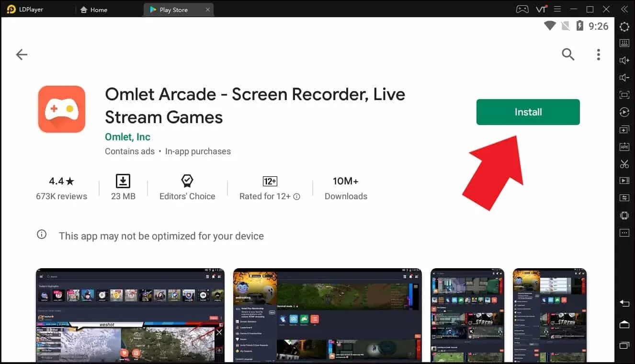The image size is (635, 364).
Task: Install the Omlet Arcade app
Action: pos(528,112)
